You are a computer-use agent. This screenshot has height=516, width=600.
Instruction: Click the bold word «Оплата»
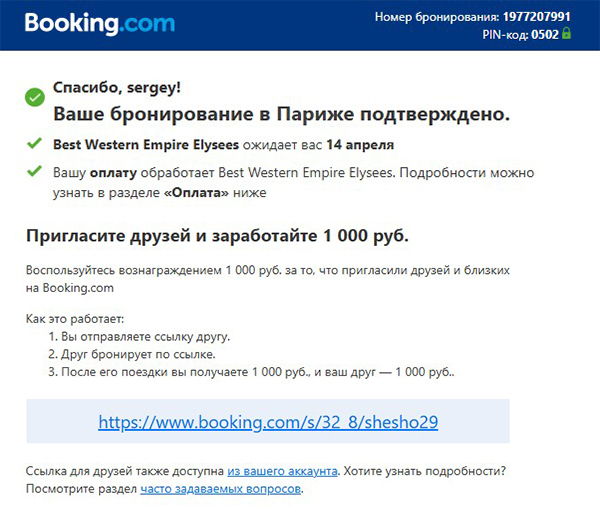(196, 192)
